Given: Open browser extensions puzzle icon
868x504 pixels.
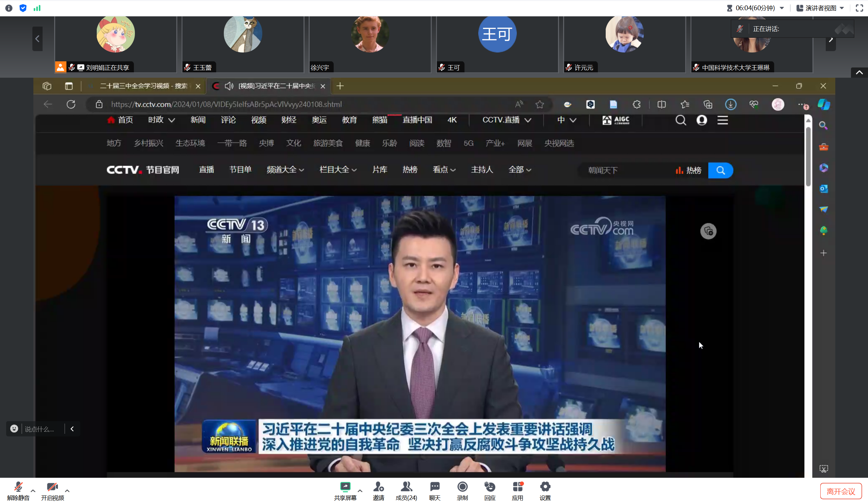Looking at the screenshot, I should 637,104.
